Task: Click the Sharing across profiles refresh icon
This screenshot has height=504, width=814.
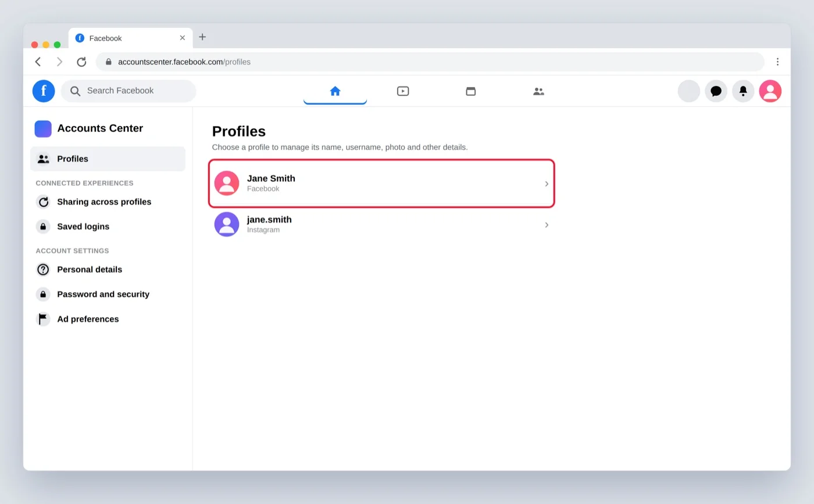Action: (x=43, y=202)
